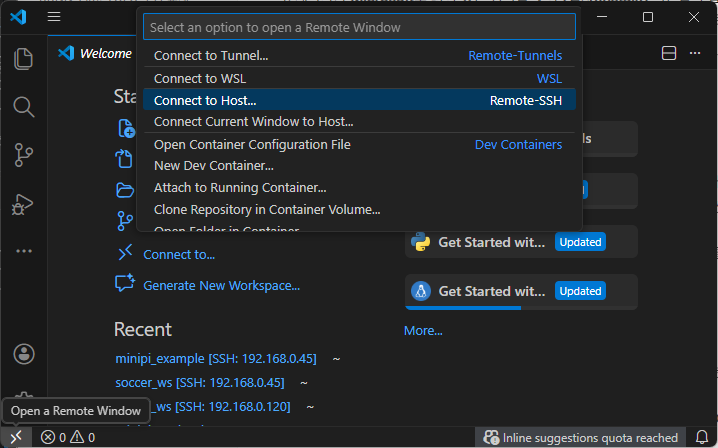
Task: Select Attach to Running Container...
Action: 359,188
